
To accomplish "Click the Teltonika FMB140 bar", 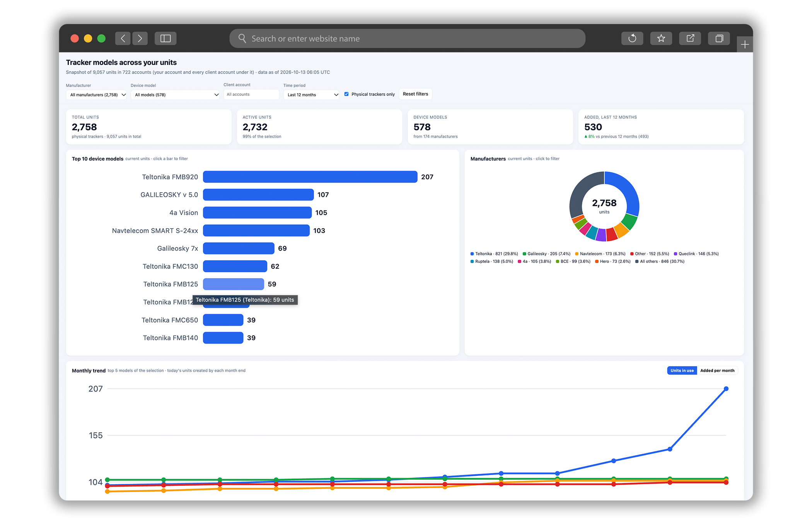I will pos(223,338).
